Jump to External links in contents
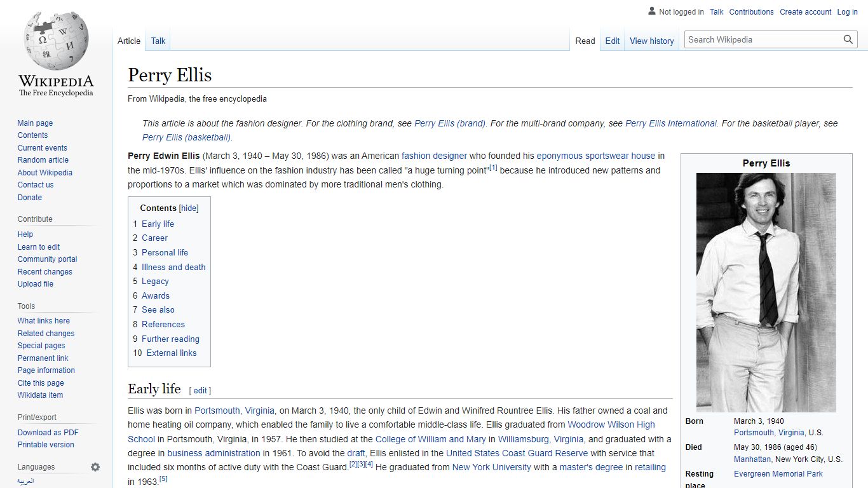This screenshot has height=488, width=868. 172,353
